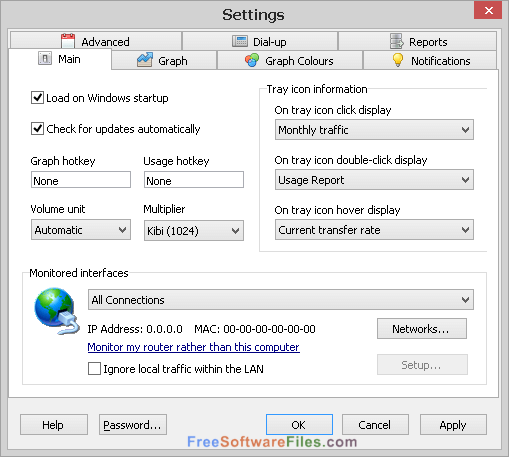This screenshot has height=457, width=509.
Task: Click the Networks... button
Action: [x=422, y=329]
